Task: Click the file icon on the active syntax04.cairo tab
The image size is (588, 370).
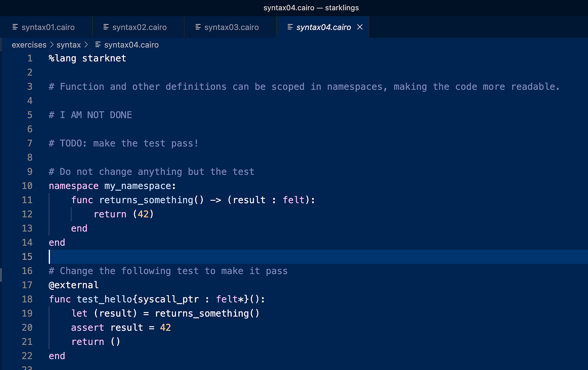Action: [x=290, y=27]
